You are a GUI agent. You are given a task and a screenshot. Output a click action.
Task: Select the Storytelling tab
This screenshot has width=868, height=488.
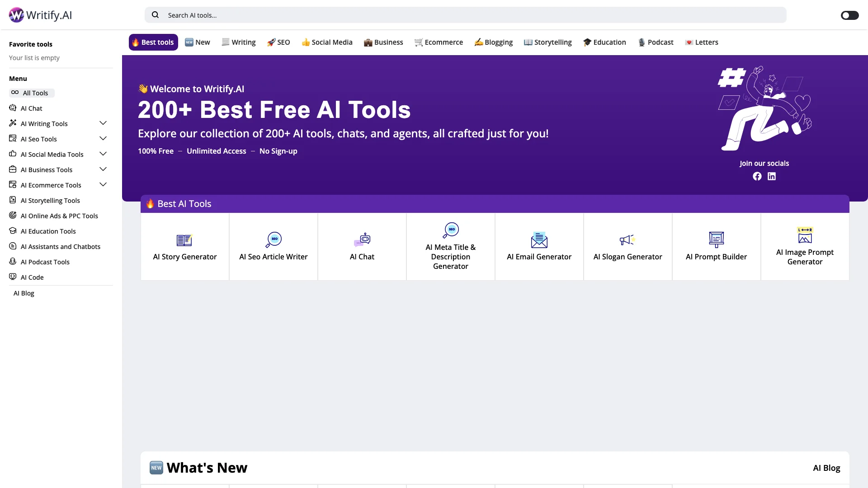(547, 42)
